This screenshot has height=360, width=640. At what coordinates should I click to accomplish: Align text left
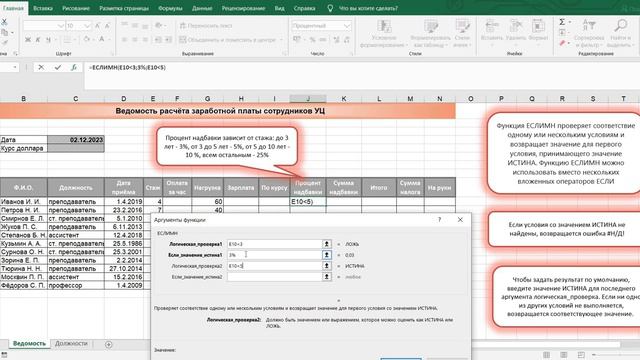124,40
